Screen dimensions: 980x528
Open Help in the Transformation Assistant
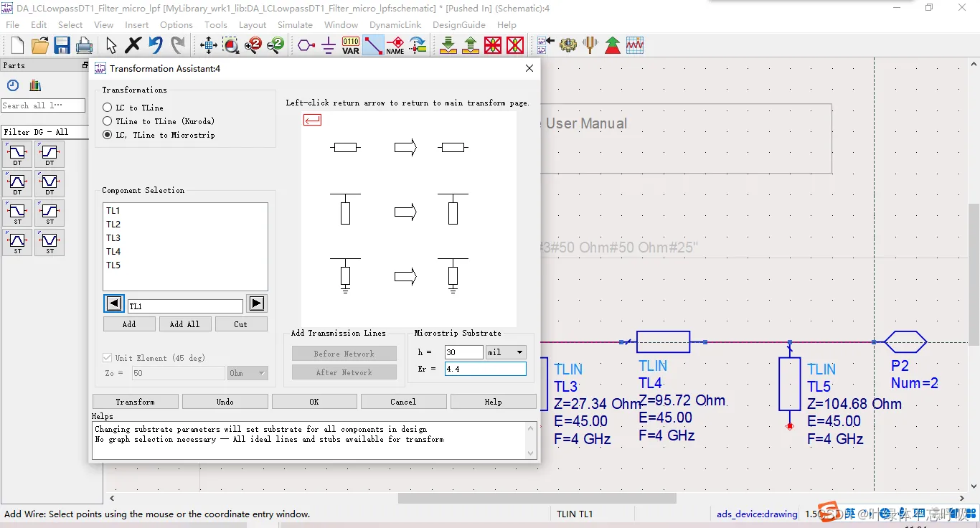493,402
